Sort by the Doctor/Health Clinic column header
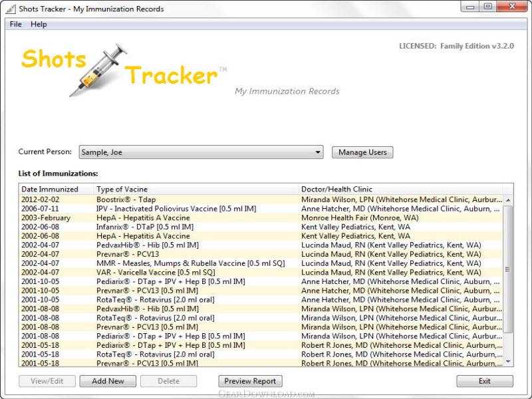The image size is (532, 399). pyautogui.click(x=400, y=189)
